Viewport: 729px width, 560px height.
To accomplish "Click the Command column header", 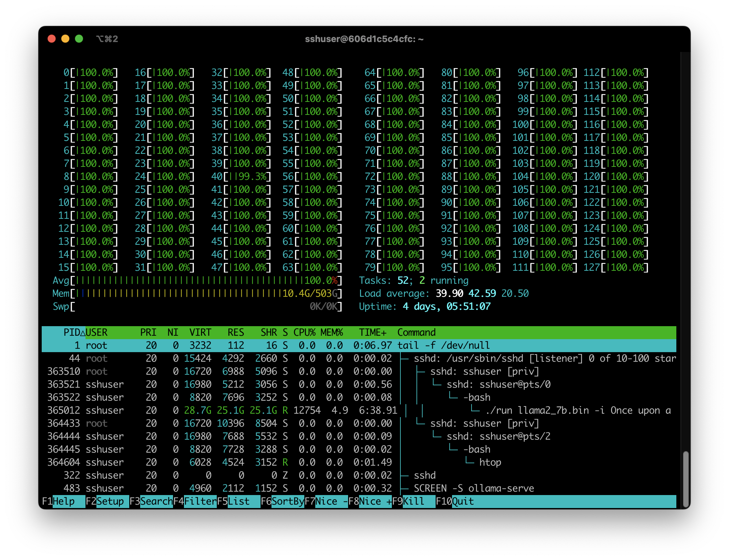I will pyautogui.click(x=416, y=332).
